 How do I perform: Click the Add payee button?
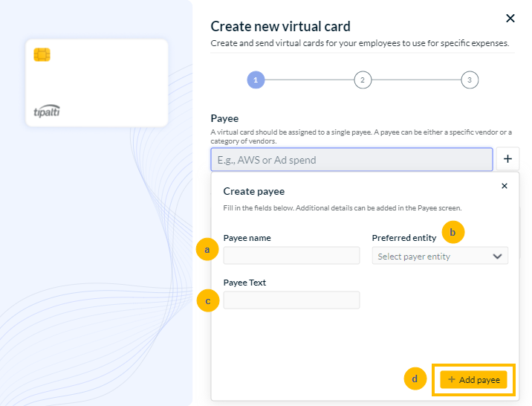coord(473,379)
